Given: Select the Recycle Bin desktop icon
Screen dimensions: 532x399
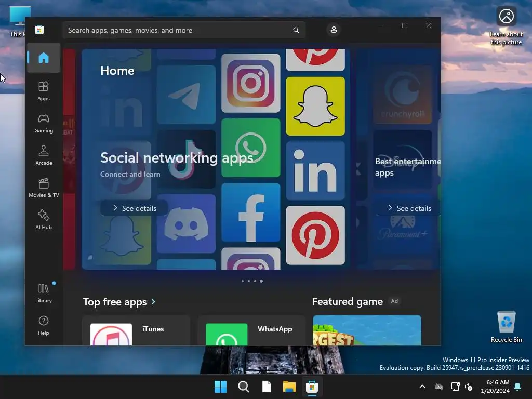Looking at the screenshot, I should [x=507, y=327].
